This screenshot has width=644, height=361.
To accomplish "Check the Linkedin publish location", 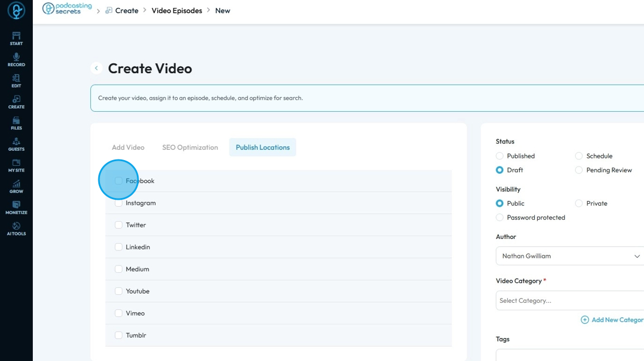I will point(118,247).
